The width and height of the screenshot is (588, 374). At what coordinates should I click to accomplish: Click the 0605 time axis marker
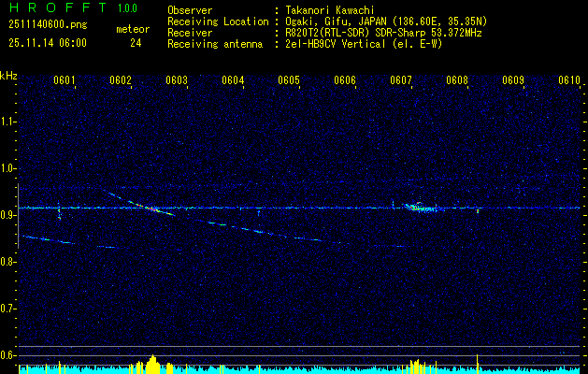(x=288, y=80)
